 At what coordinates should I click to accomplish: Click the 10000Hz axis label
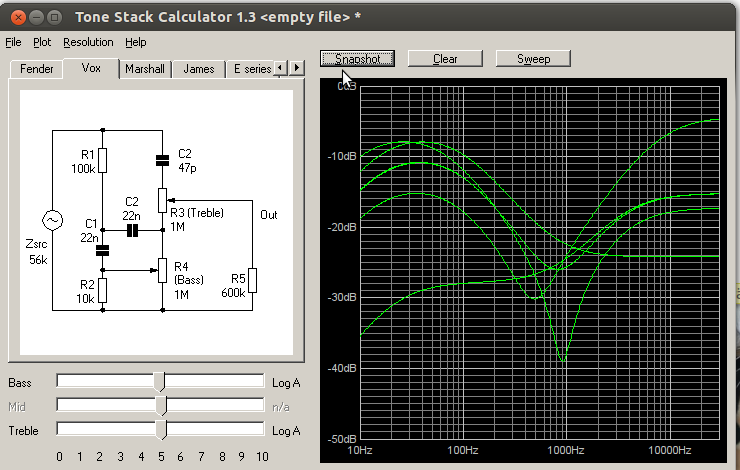(x=670, y=450)
